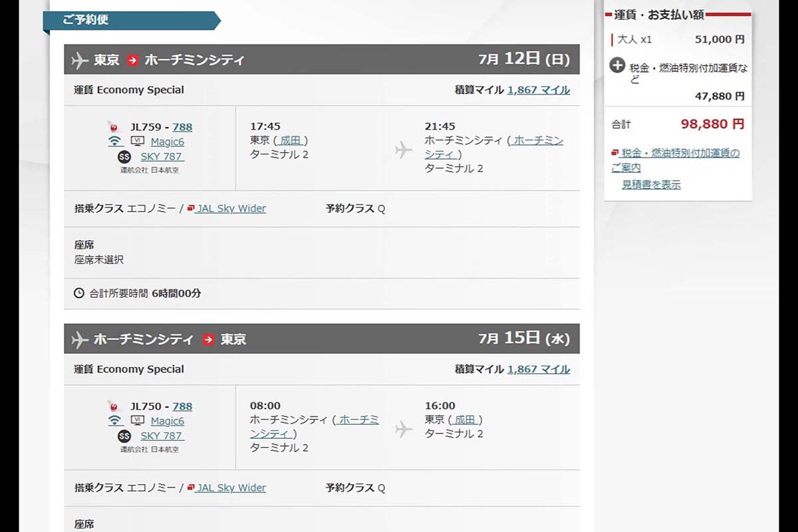Image resolution: width=798 pixels, height=532 pixels.
Task: Click the 17:45 departure time
Action: pos(265,126)
